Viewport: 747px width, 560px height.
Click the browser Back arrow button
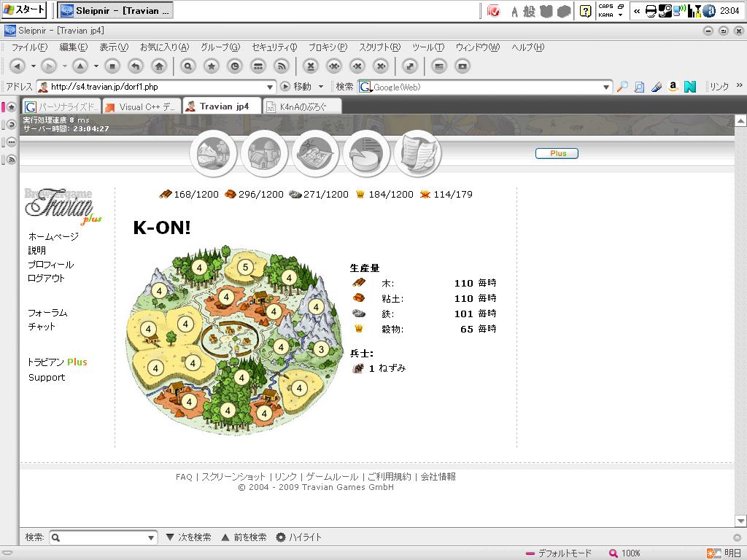click(18, 66)
